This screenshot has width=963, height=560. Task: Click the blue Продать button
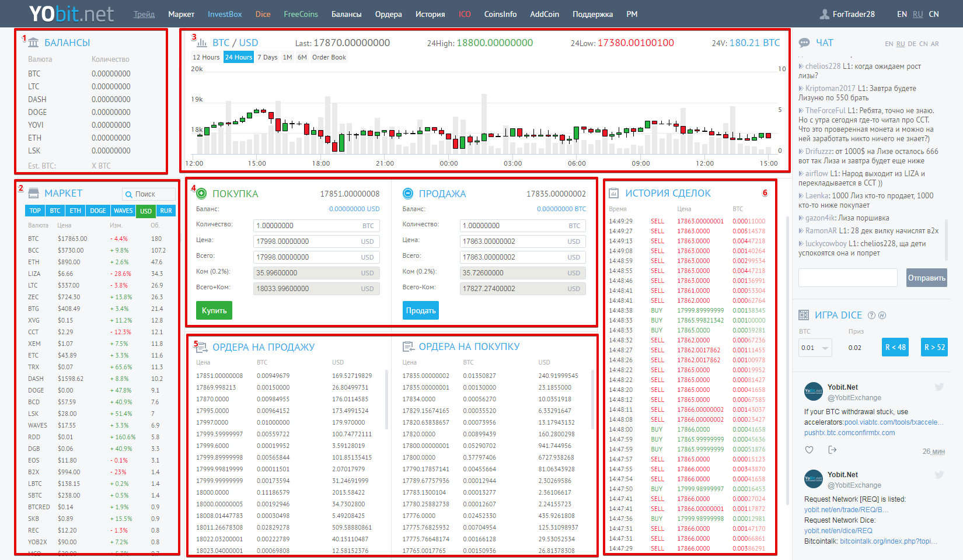point(421,310)
